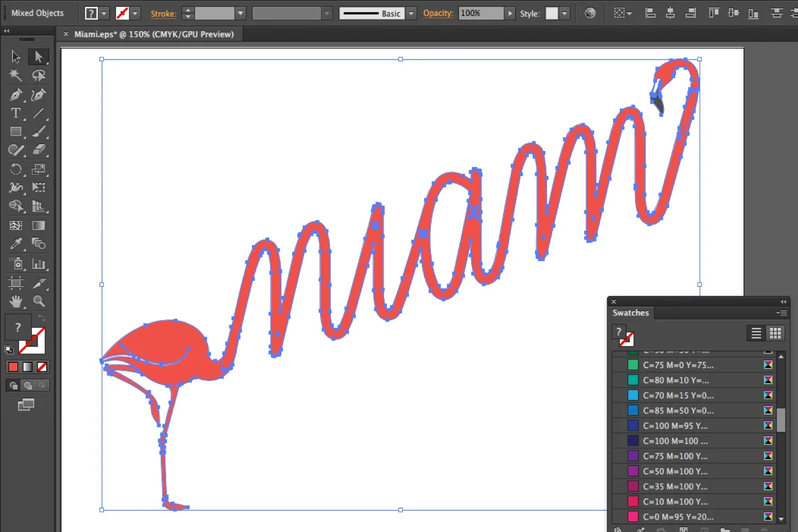798x532 pixels.
Task: Horizontal align center objects
Action: click(670, 13)
